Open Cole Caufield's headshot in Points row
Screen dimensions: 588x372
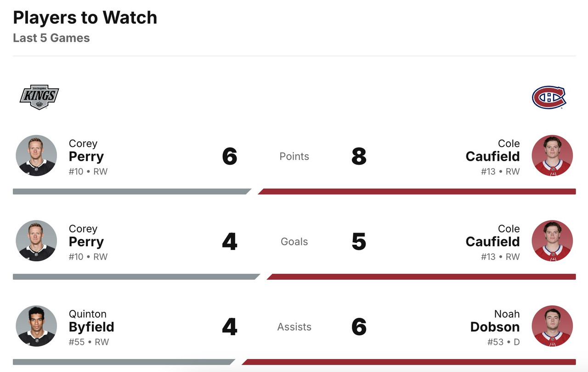[552, 155]
